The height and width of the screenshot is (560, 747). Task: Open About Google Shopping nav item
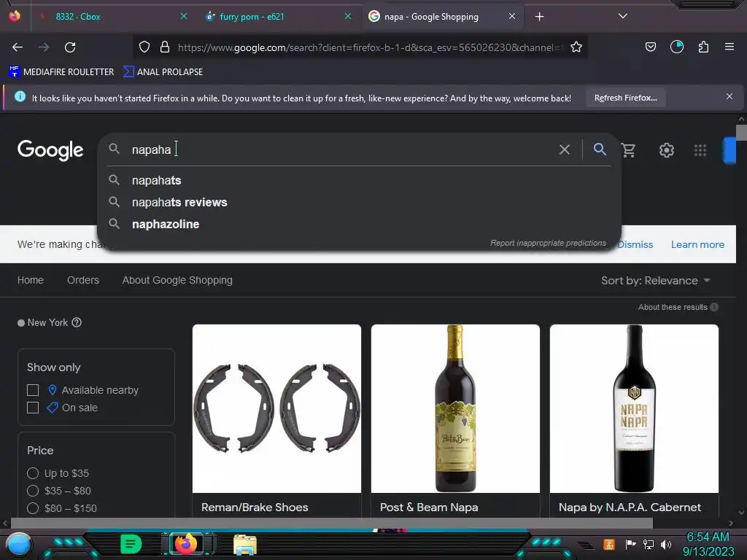177,280
